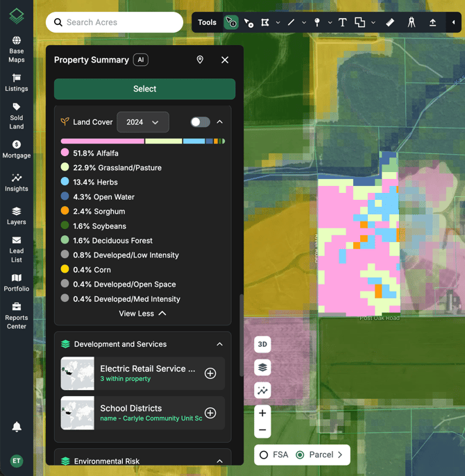Image resolution: width=465 pixels, height=476 pixels.
Task: Select the map pin marker tool
Action: point(316,22)
